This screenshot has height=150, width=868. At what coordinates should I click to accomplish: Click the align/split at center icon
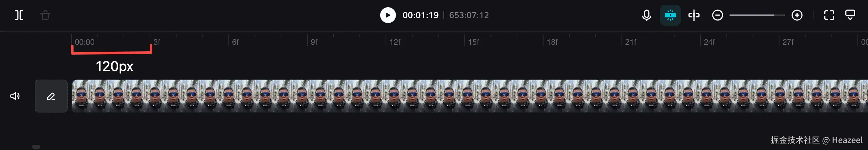694,15
